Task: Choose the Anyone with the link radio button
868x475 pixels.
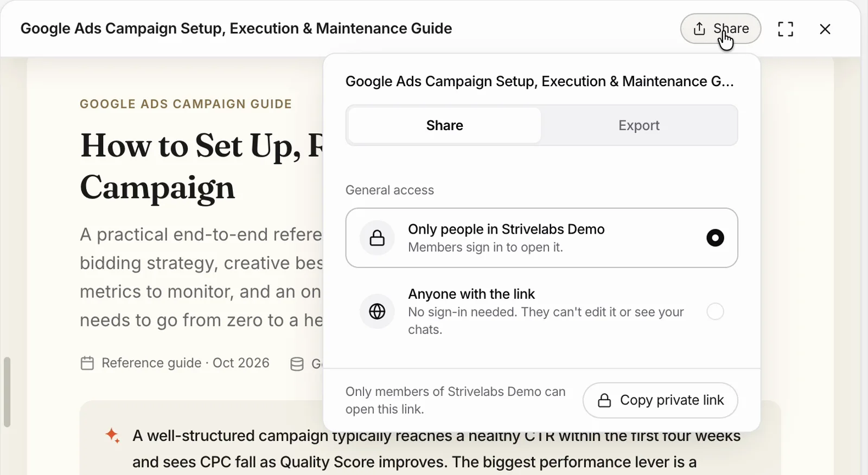Action: (715, 312)
